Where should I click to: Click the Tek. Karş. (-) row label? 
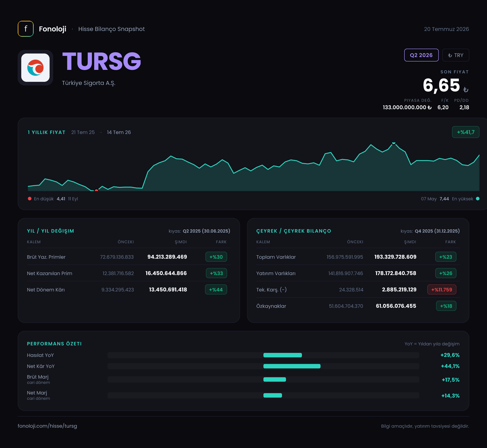[271, 290]
